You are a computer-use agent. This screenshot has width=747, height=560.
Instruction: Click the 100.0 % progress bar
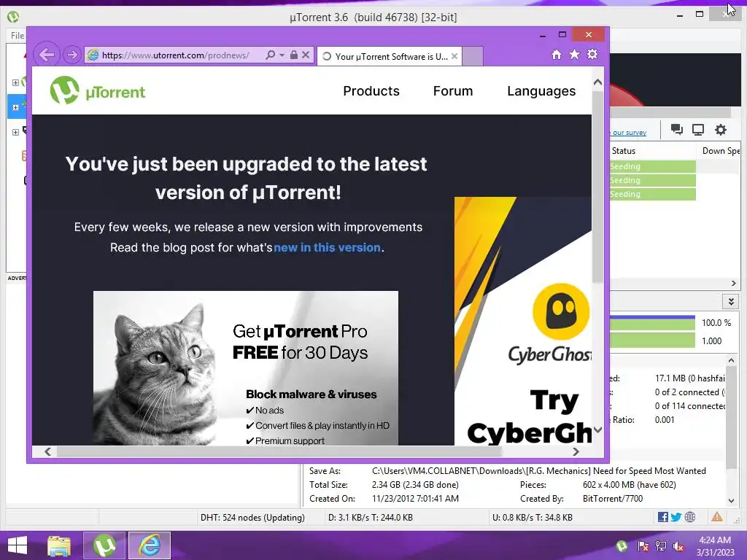[652, 323]
